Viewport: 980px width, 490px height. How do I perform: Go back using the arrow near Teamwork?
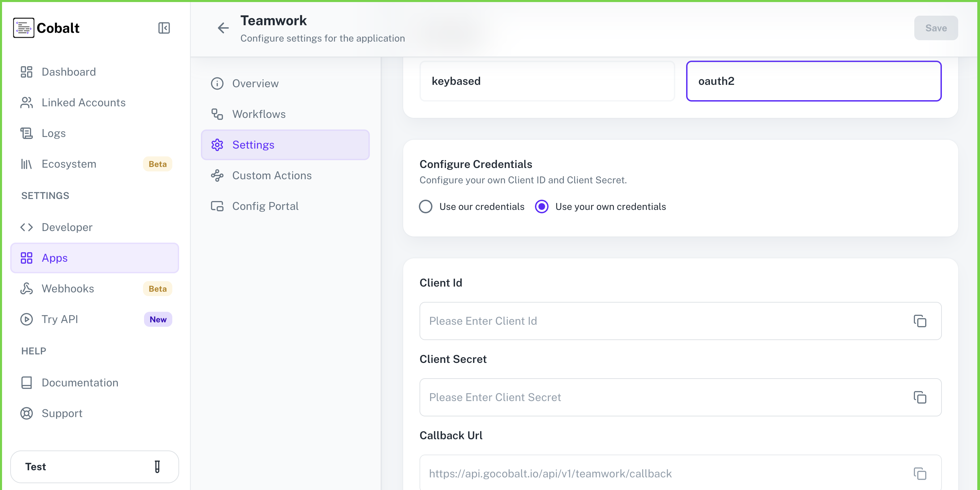(x=223, y=28)
